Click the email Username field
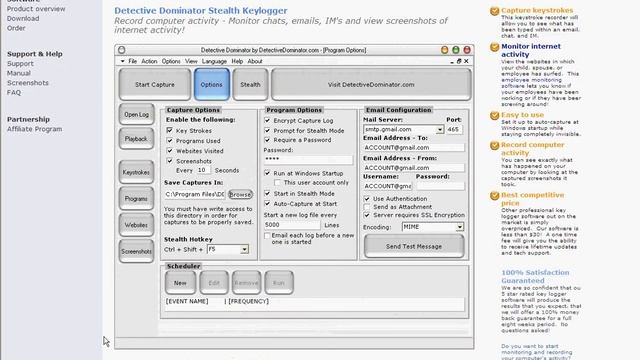Viewport: 640px width, 360px height. coord(387,186)
